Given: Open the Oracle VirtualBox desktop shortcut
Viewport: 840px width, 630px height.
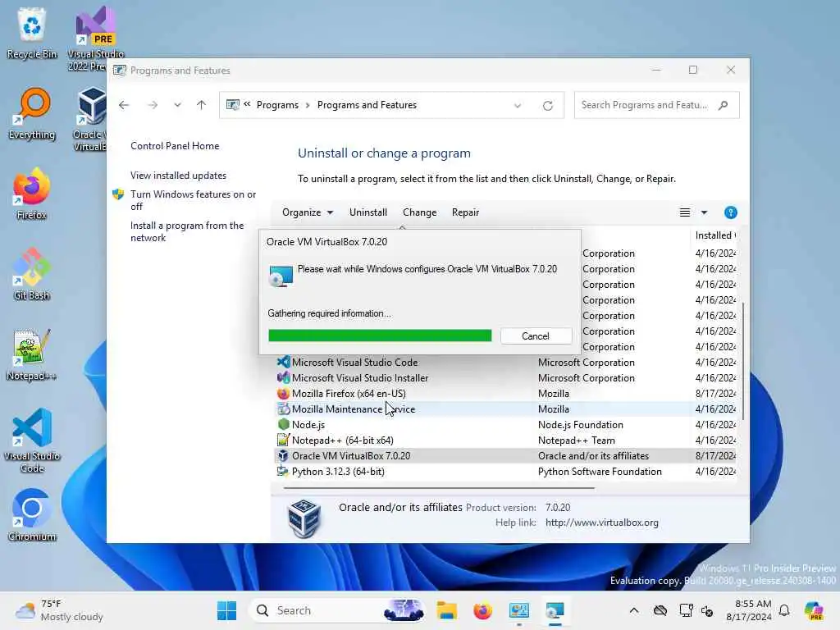Looking at the screenshot, I should (x=91, y=119).
